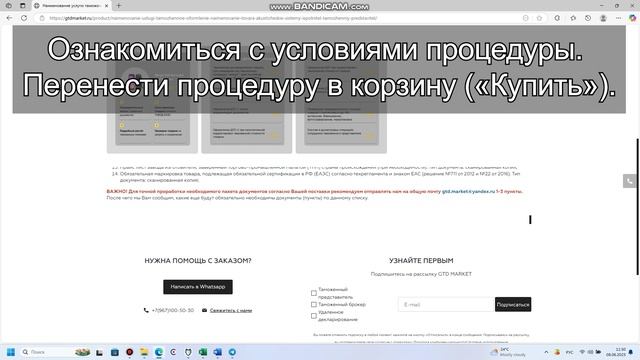Open the browser profile avatar
Image resolution: width=640 pixels, height=360 pixels.
603,18
